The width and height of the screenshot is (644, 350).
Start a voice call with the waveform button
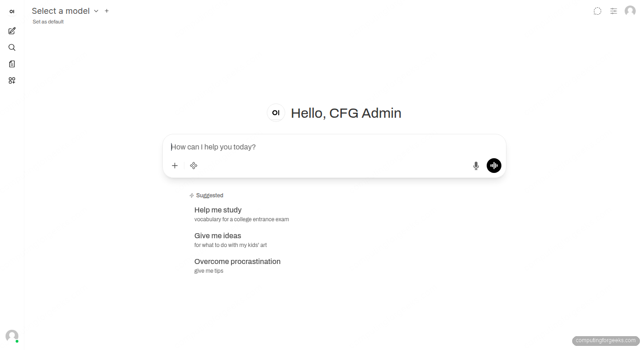[494, 165]
